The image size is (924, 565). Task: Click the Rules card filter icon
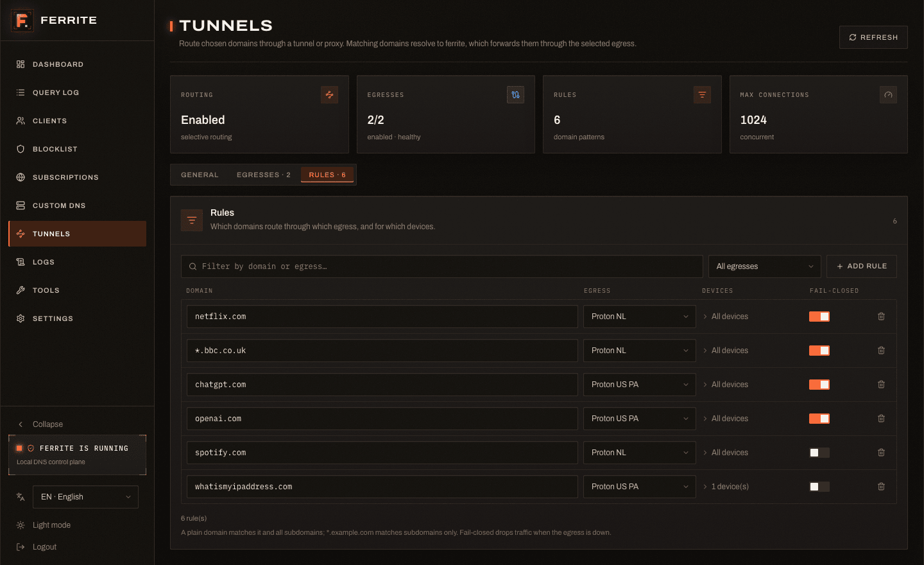coord(702,95)
